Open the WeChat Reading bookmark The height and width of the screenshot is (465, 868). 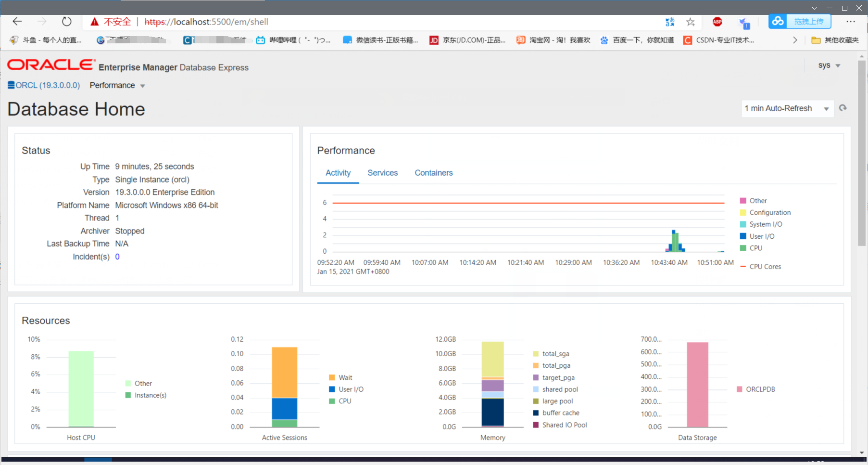pos(380,40)
